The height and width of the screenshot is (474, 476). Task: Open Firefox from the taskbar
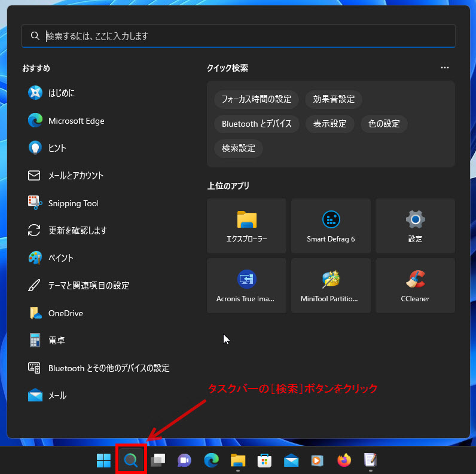tap(344, 460)
